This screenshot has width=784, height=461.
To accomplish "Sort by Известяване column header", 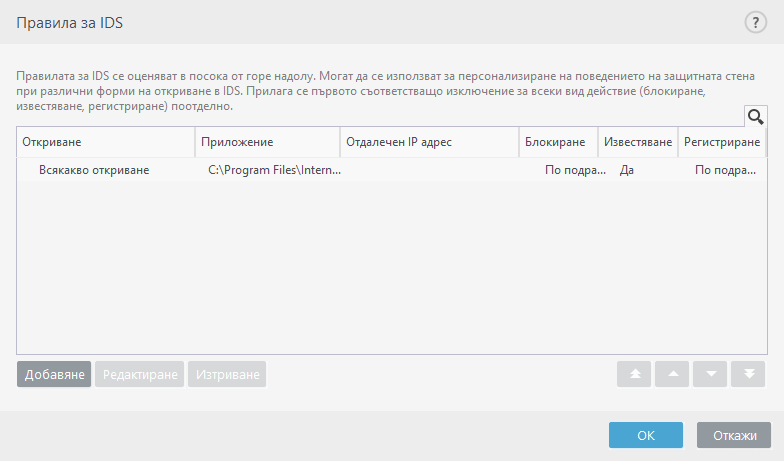I will click(x=638, y=142).
